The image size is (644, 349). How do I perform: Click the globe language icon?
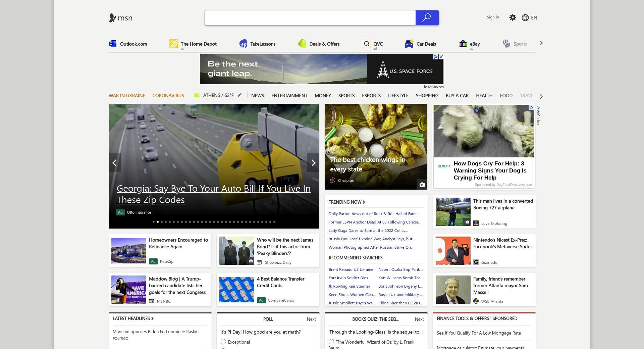(525, 18)
